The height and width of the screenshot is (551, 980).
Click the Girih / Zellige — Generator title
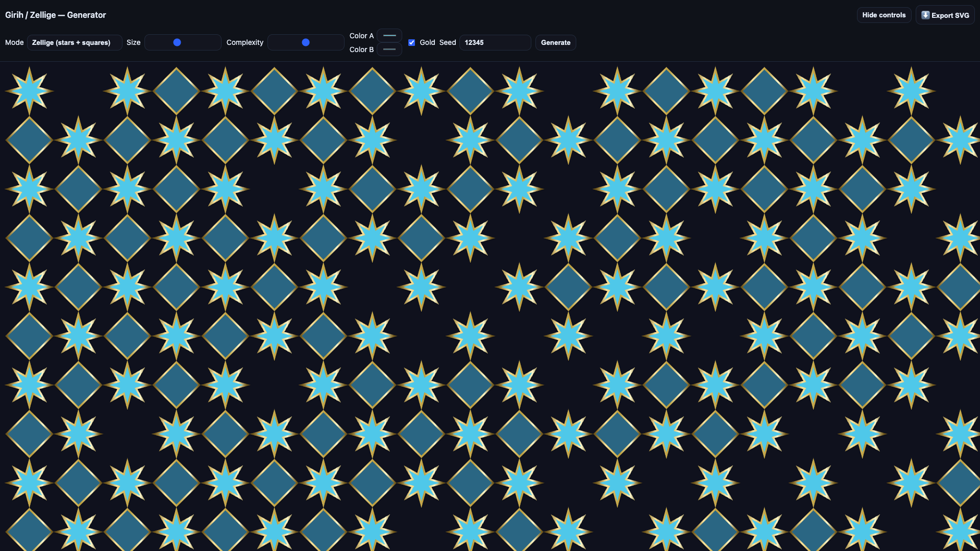[x=56, y=15]
